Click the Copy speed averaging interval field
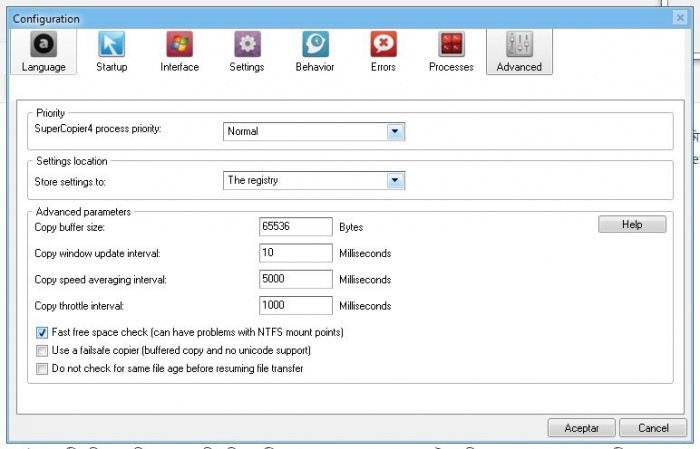The height and width of the screenshot is (449, 700). coord(296,279)
